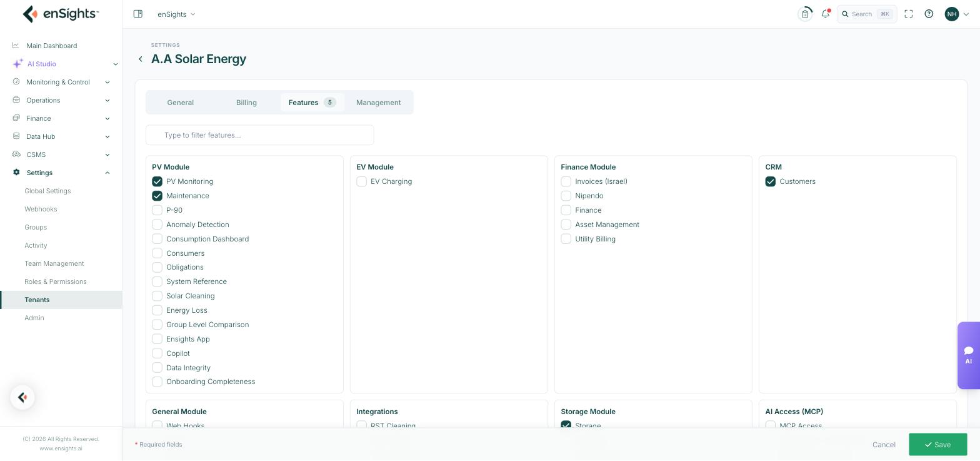
Task: Click the Main Dashboard chart icon
Action: click(16, 45)
